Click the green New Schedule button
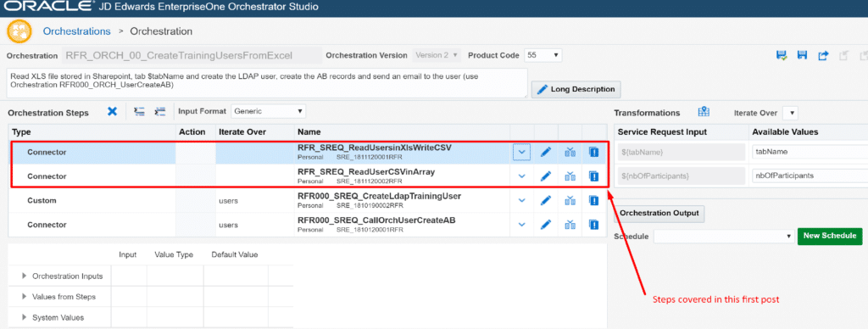Image resolution: width=868 pixels, height=329 pixels. (x=830, y=236)
